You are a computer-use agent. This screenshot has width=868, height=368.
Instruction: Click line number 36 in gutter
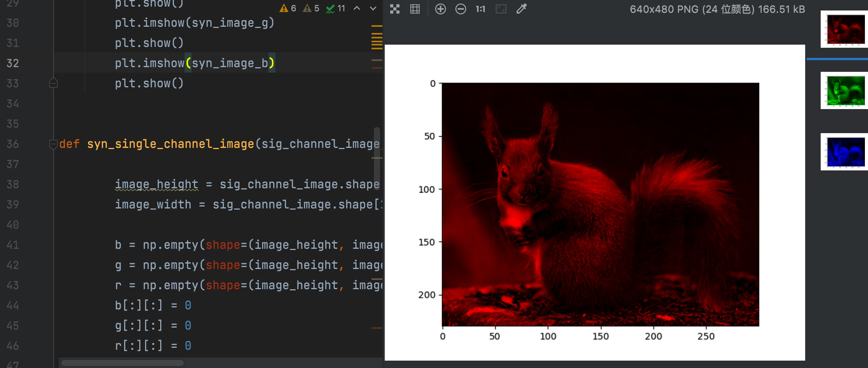(x=13, y=144)
